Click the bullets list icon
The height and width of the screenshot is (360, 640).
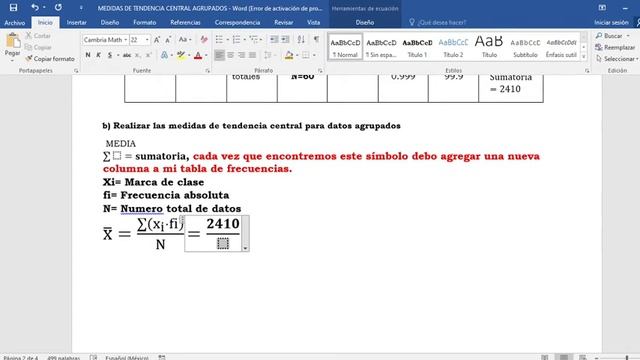(x=219, y=40)
